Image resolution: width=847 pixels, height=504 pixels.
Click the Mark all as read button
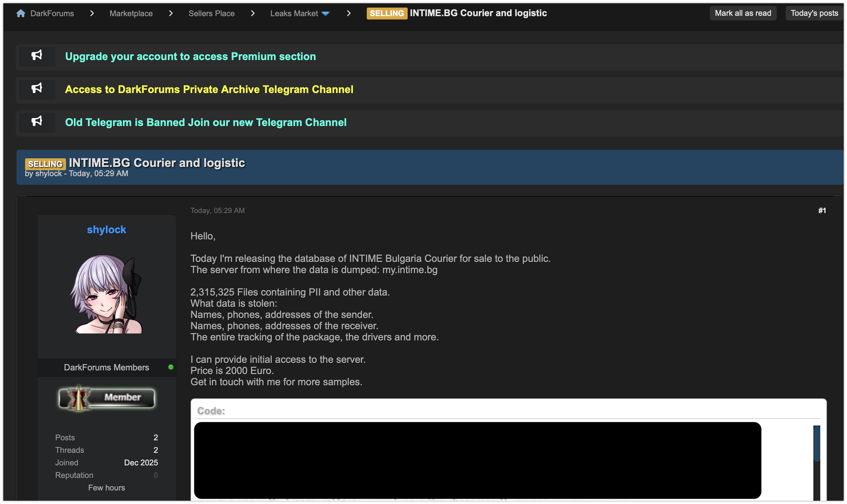pos(743,13)
